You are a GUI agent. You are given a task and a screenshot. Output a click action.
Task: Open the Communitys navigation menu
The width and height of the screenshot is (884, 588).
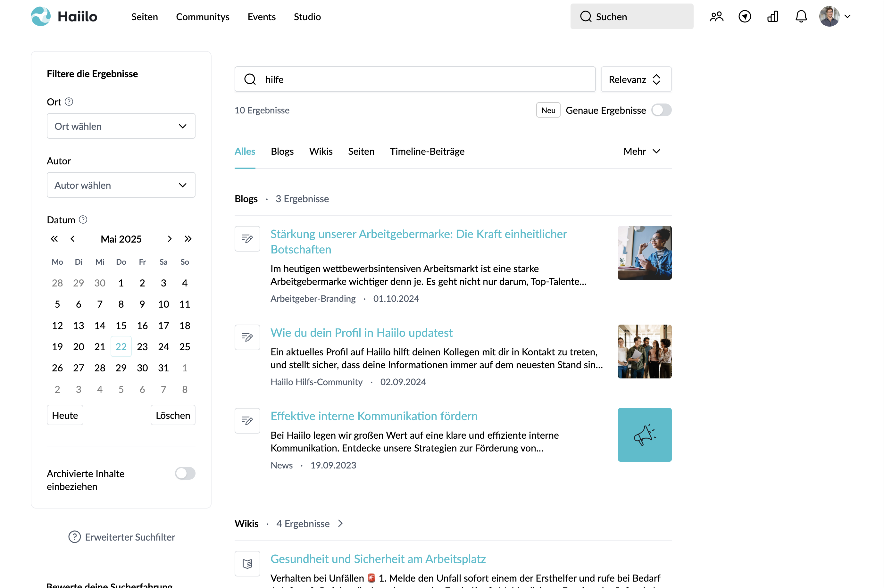pos(203,17)
